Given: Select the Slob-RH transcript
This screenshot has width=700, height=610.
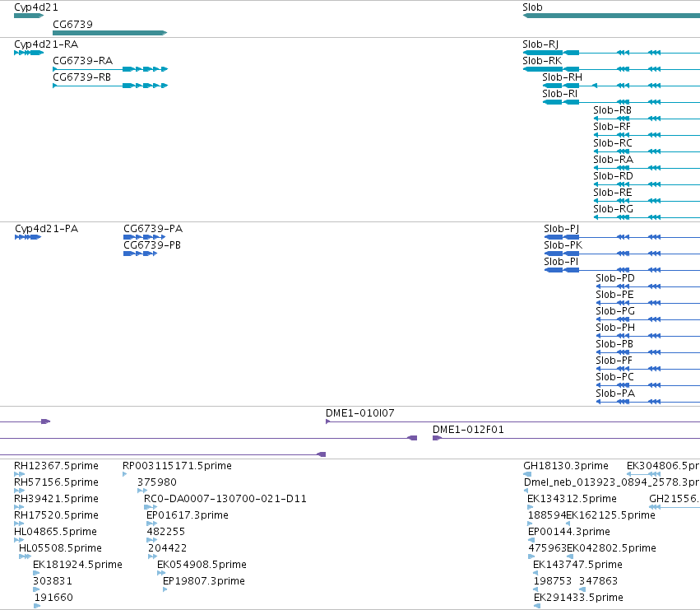Looking at the screenshot, I should pos(621,86).
